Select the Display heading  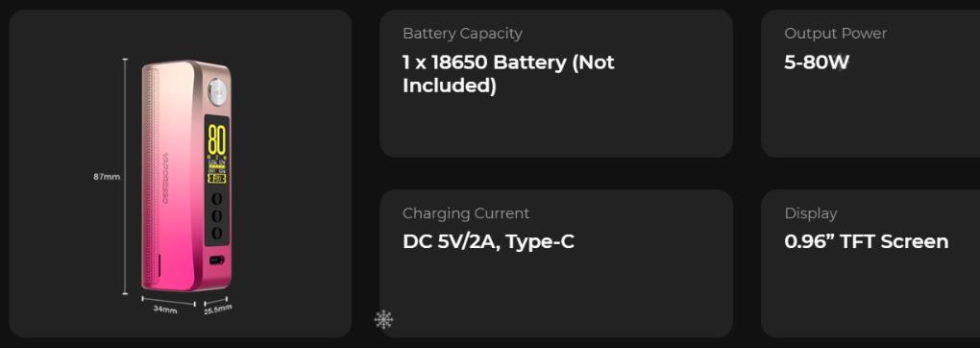[x=810, y=212]
